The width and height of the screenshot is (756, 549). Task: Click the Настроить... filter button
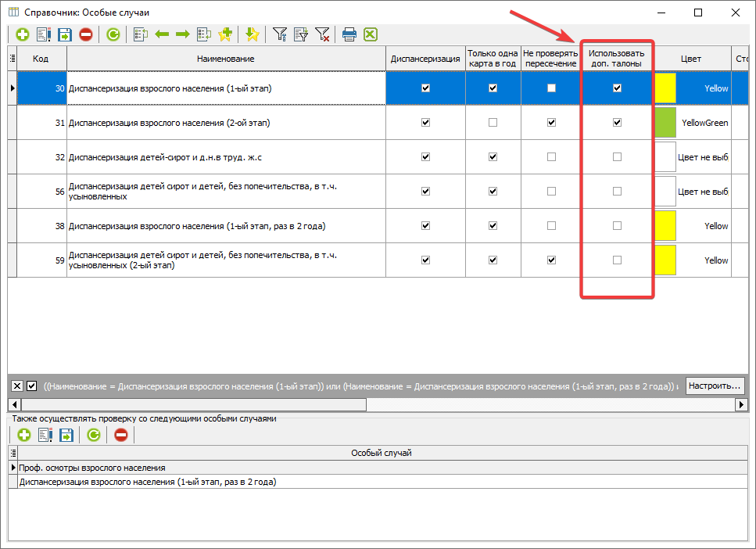715,386
